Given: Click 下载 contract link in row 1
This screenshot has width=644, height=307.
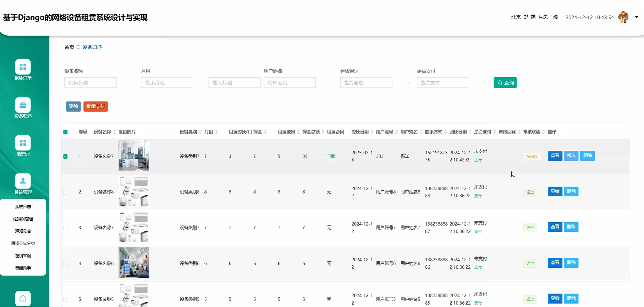Looking at the screenshot, I should pos(331,156).
